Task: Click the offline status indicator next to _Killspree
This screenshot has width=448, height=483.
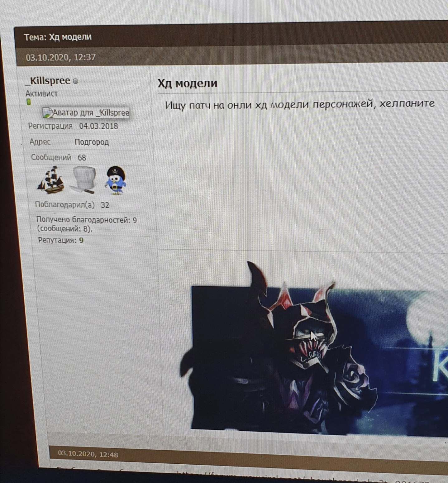Action: point(75,81)
